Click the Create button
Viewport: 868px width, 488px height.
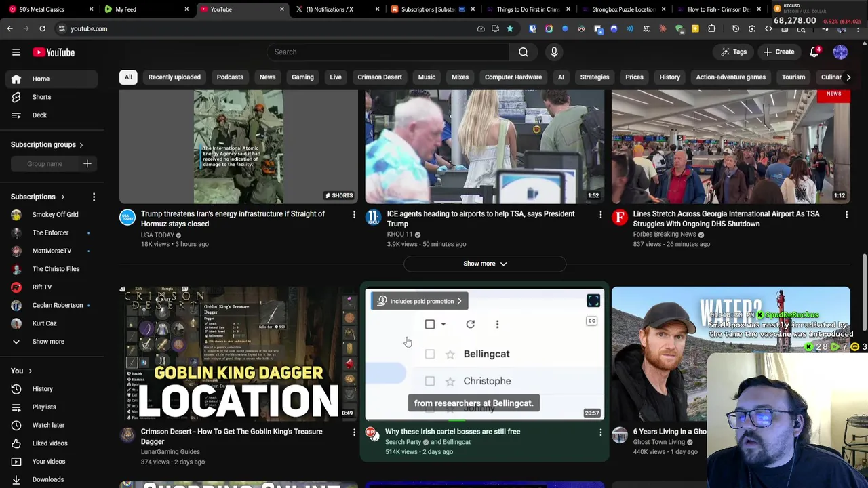pyautogui.click(x=778, y=52)
